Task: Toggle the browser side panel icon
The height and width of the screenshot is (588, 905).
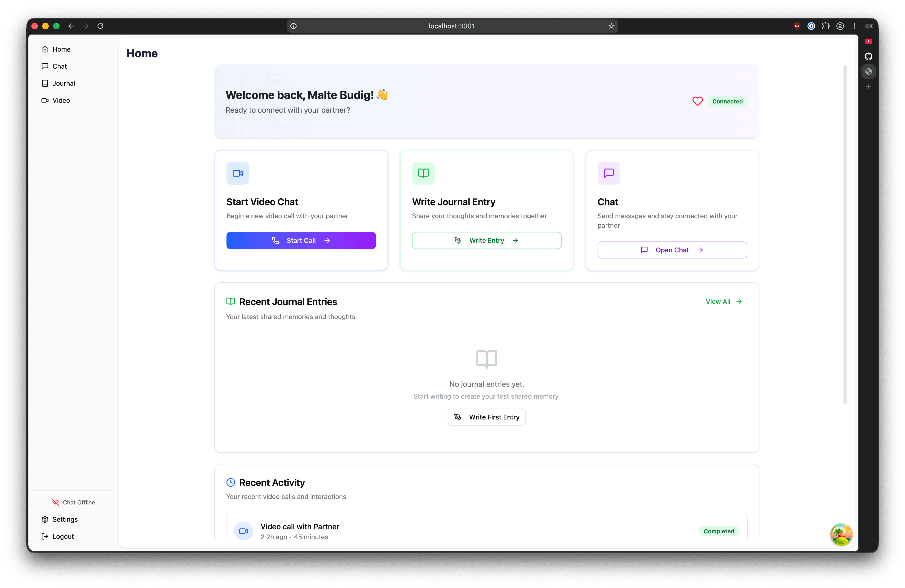Action: tap(869, 26)
